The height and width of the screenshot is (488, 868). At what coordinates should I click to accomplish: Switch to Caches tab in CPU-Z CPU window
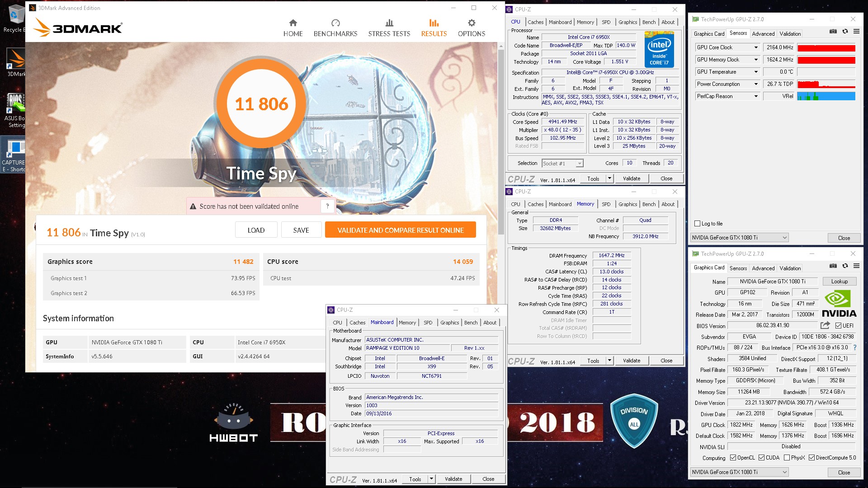(535, 22)
